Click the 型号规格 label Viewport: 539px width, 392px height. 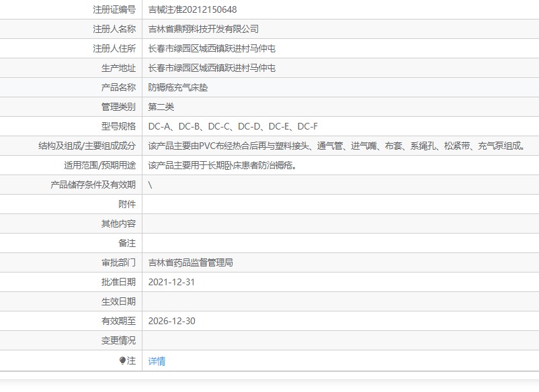pyautogui.click(x=118, y=126)
